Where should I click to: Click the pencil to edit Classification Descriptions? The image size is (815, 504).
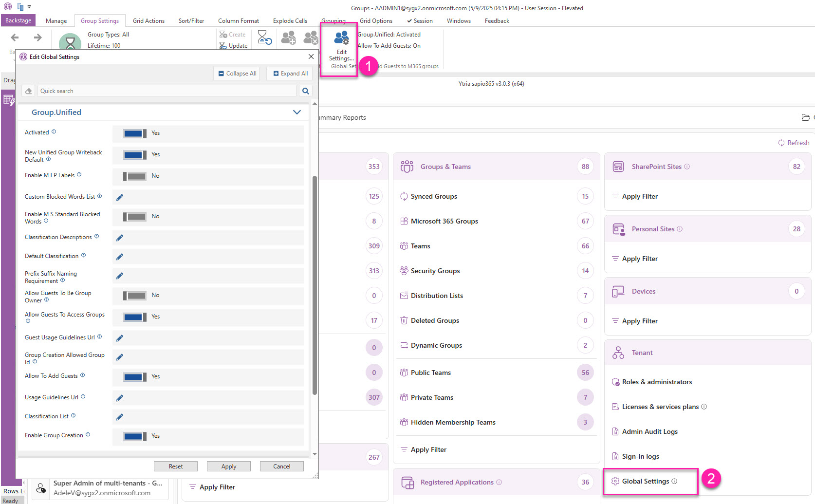[120, 238]
